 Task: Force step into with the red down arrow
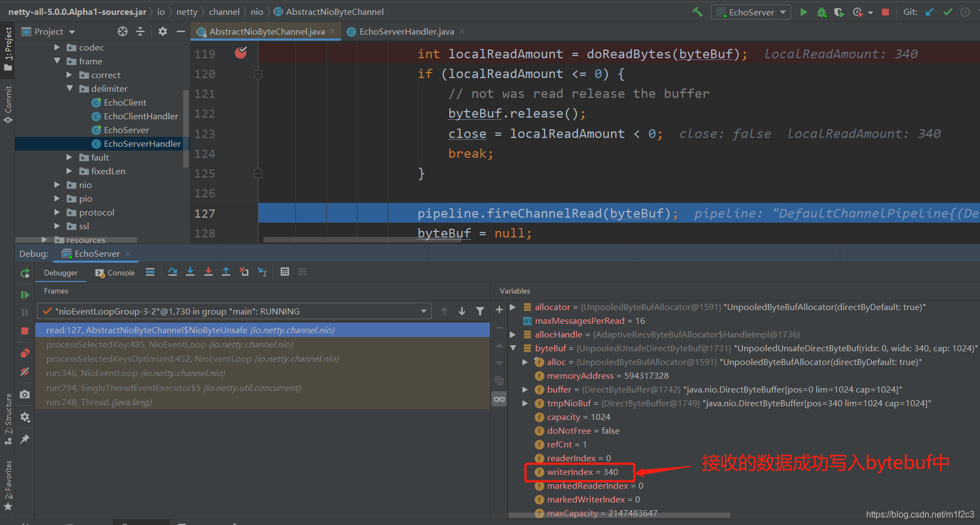(208, 272)
